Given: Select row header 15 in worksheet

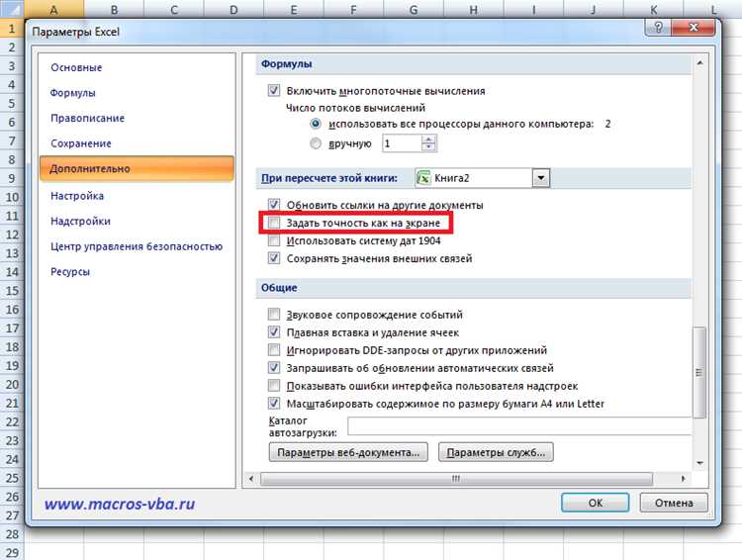Looking at the screenshot, I should point(12,291).
